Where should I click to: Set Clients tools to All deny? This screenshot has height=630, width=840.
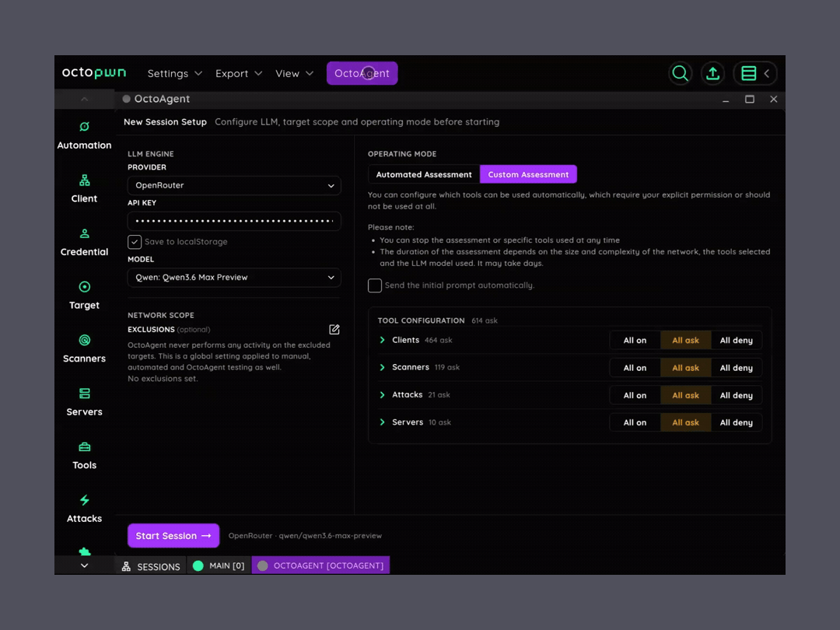(736, 340)
